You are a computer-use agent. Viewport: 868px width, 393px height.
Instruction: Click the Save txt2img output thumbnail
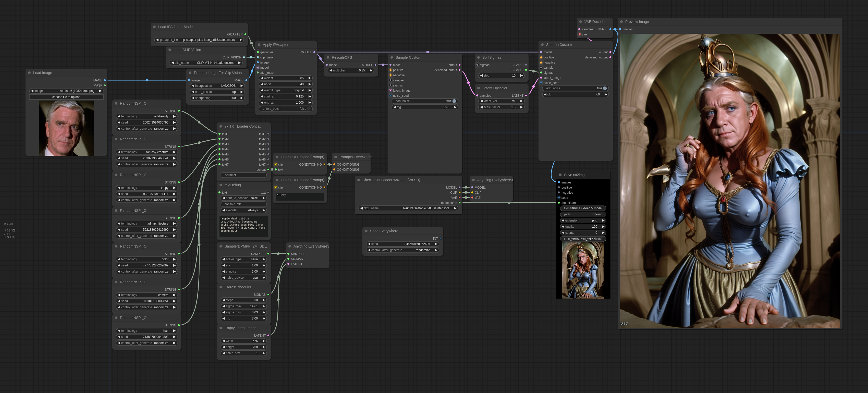point(583,270)
